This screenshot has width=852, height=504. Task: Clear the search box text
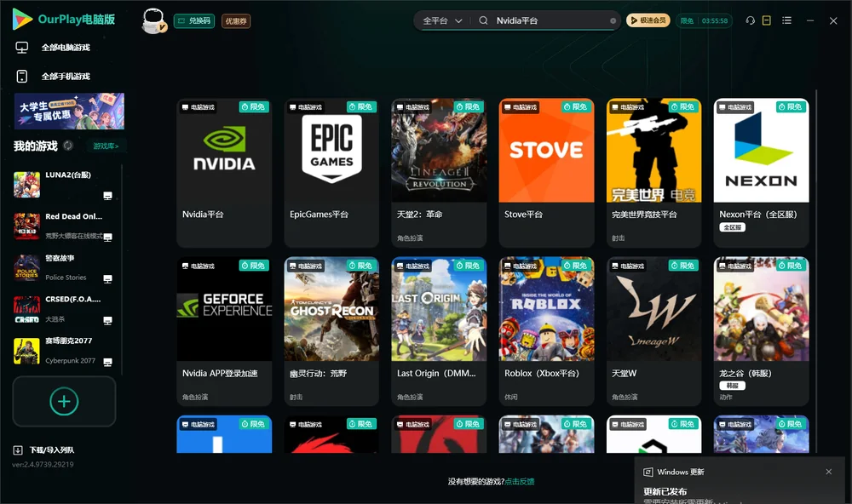click(x=613, y=21)
